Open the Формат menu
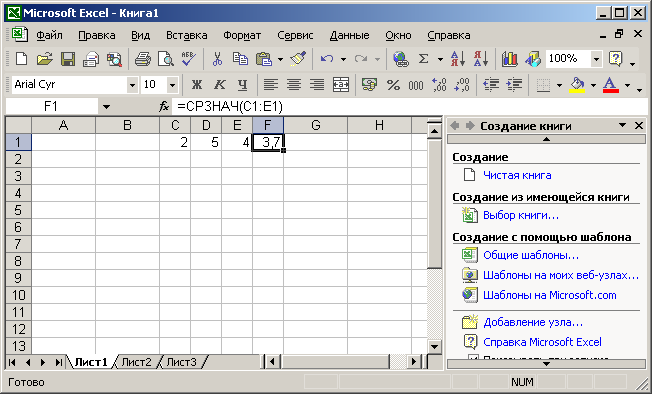 tap(242, 35)
